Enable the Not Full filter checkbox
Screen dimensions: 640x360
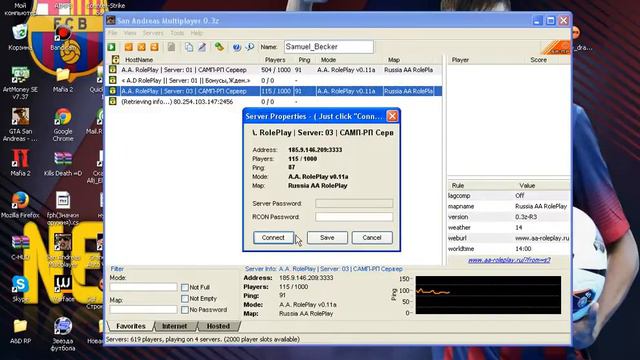point(184,287)
